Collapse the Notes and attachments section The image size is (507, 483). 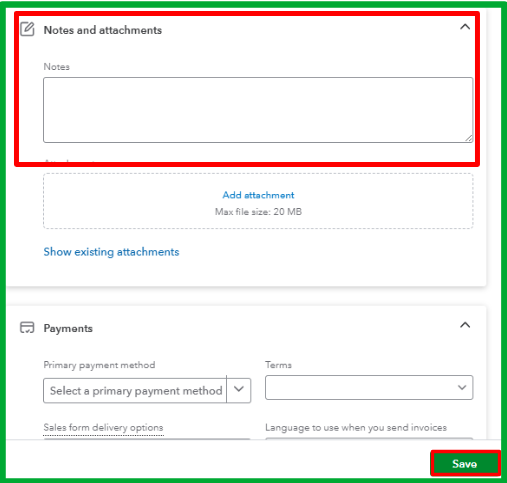465,27
